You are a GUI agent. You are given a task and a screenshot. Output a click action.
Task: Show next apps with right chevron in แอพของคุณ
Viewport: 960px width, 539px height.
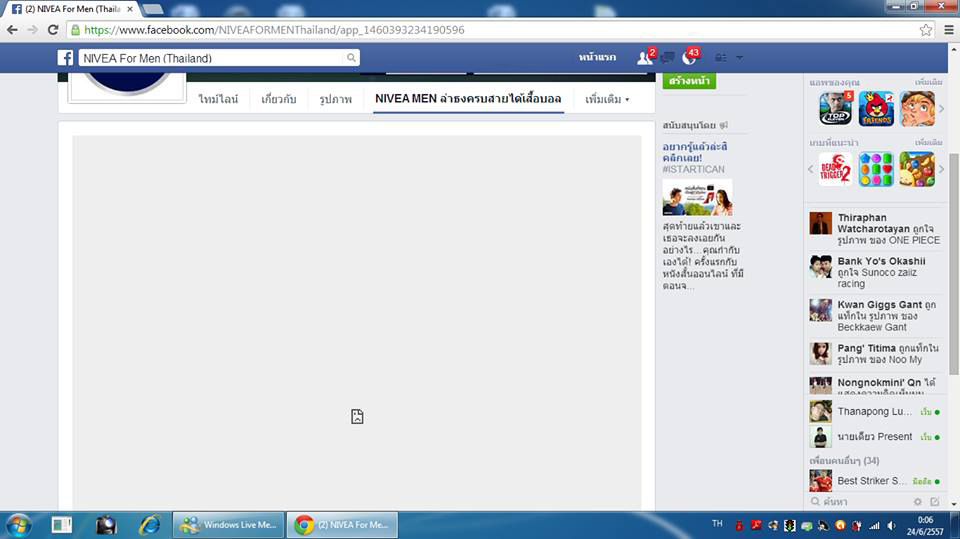(x=942, y=108)
